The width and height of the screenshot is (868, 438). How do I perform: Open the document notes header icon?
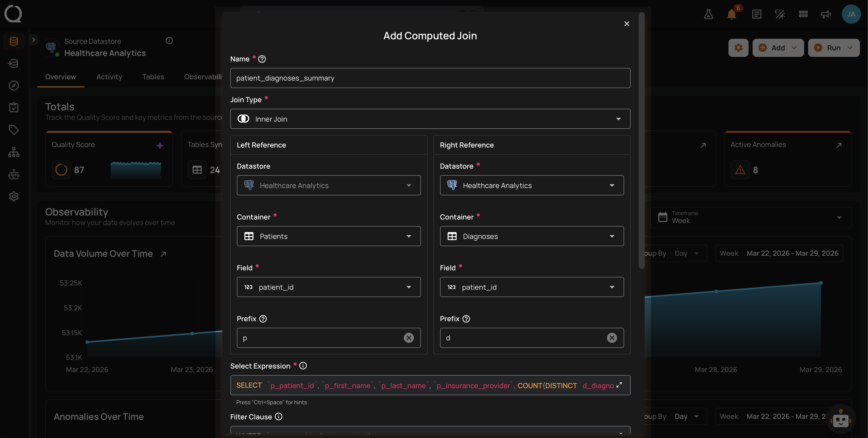click(x=756, y=14)
